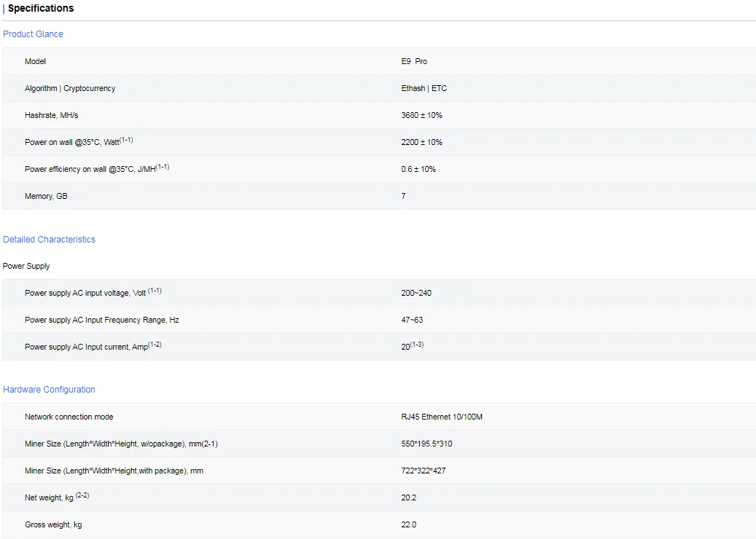Click the Memory, GB row label
Screen dimensions: 756x539
pyautogui.click(x=46, y=197)
